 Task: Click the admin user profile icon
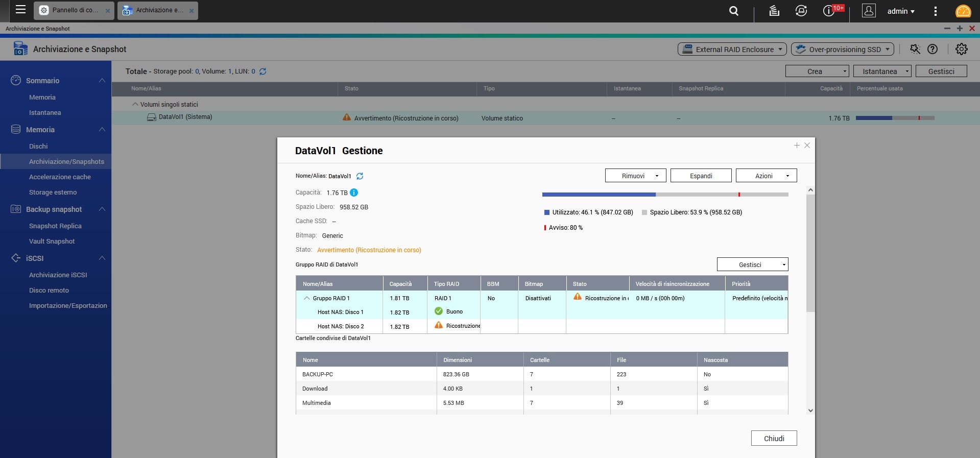869,11
